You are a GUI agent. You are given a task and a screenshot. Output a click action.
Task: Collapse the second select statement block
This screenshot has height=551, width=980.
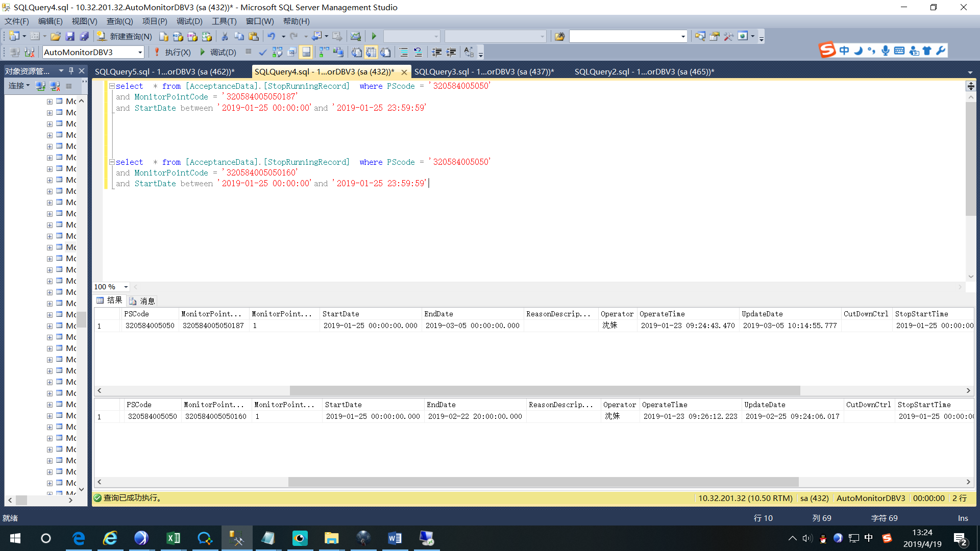(112, 162)
